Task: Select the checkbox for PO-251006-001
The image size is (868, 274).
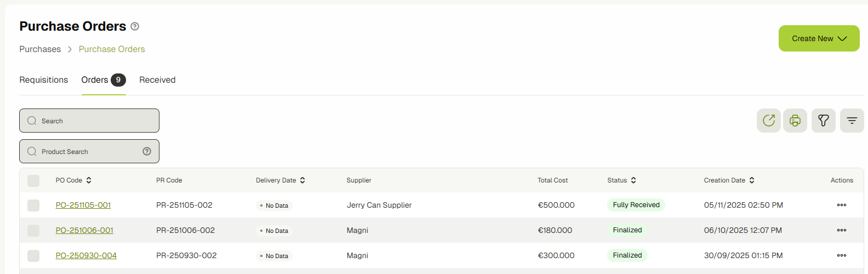Action: point(33,230)
